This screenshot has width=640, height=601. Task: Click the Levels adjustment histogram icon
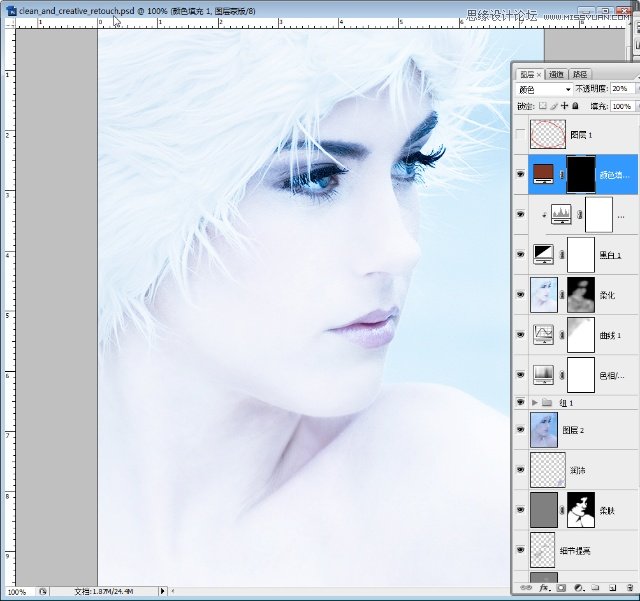pos(561,214)
